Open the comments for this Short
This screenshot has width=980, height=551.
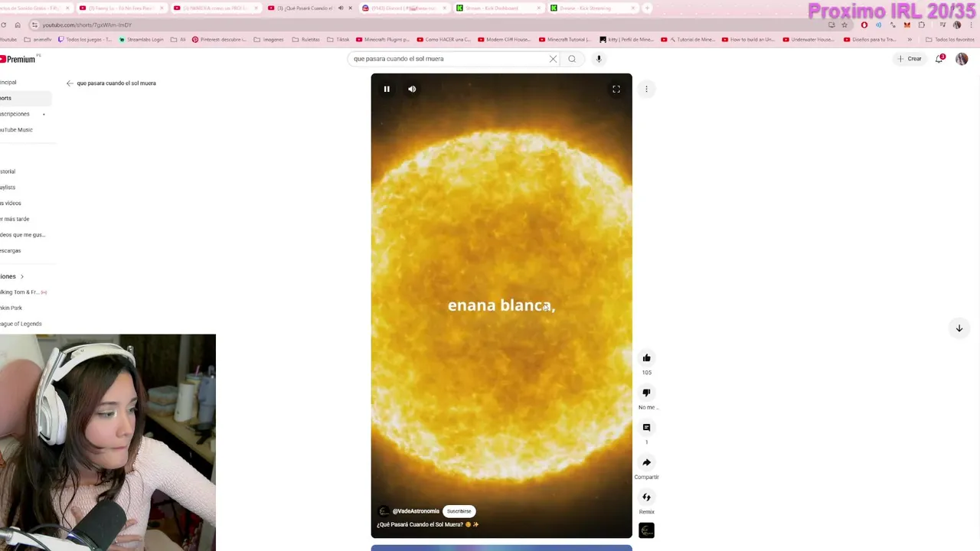pos(646,427)
